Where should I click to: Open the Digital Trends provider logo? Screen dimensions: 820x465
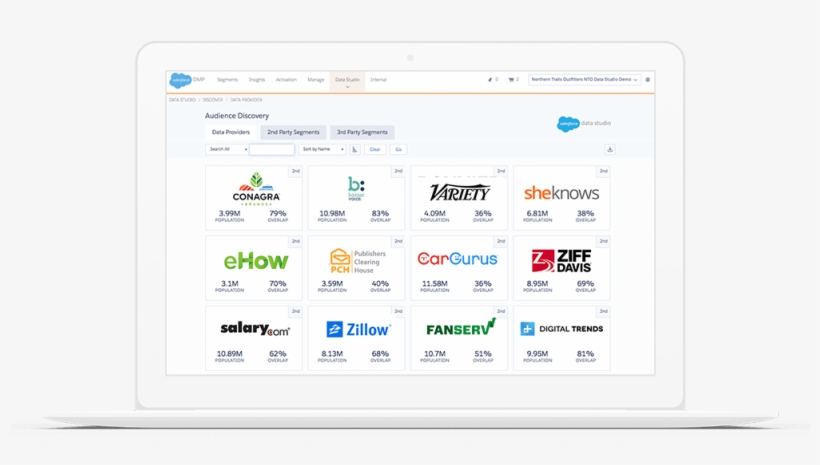click(562, 328)
